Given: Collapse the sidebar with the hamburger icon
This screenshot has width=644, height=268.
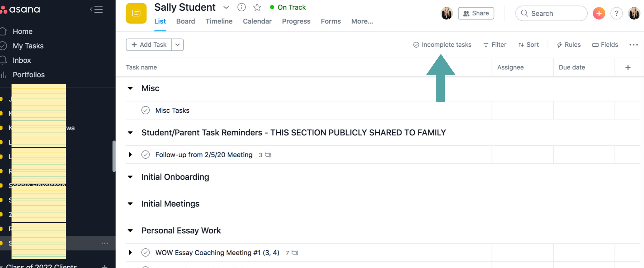Looking at the screenshot, I should pos(97,10).
